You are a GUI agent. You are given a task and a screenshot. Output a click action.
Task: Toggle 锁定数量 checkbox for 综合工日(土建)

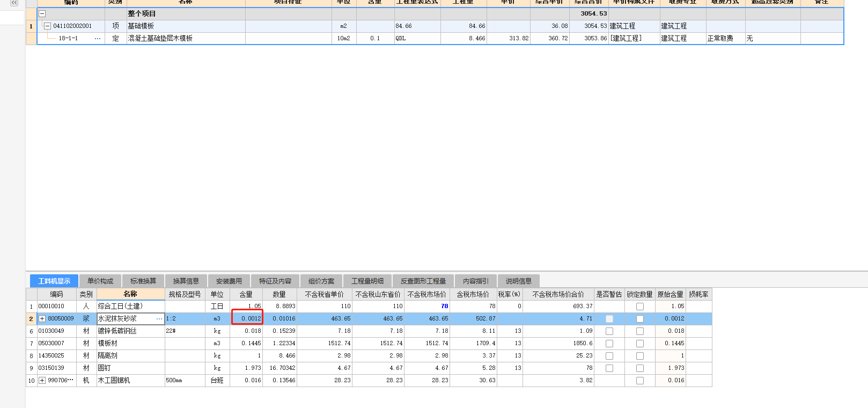click(x=640, y=307)
